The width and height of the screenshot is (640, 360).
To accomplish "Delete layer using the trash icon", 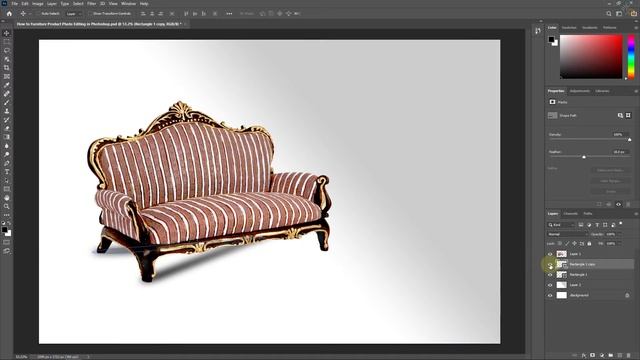I will 629,356.
